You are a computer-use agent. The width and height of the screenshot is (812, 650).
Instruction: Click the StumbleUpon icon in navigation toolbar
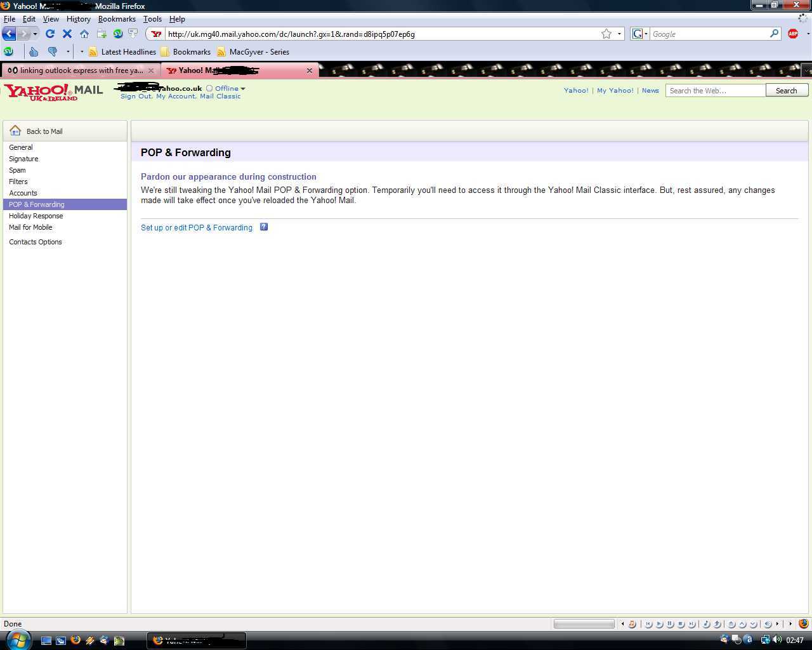point(118,34)
